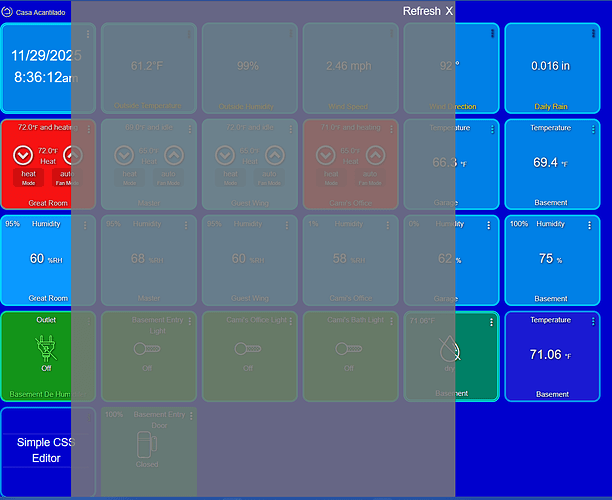Increase the Master thermostat heat setpoint
The image size is (612, 500).
174,155
